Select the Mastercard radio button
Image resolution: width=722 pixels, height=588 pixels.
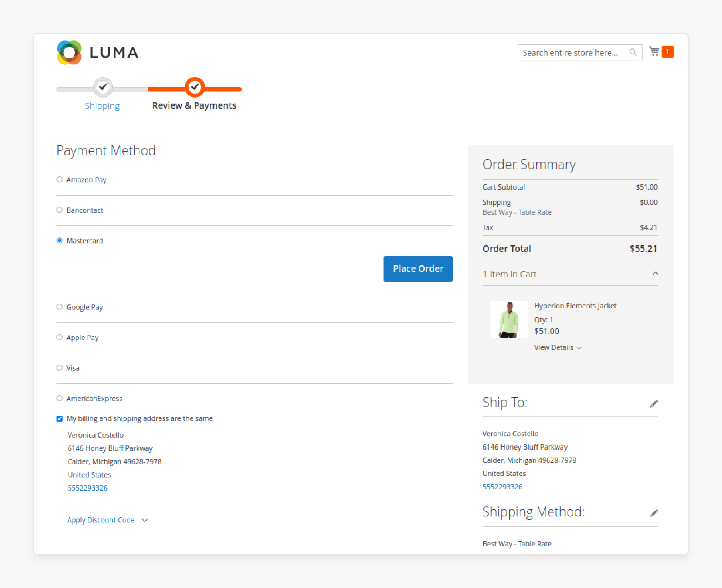coord(60,240)
